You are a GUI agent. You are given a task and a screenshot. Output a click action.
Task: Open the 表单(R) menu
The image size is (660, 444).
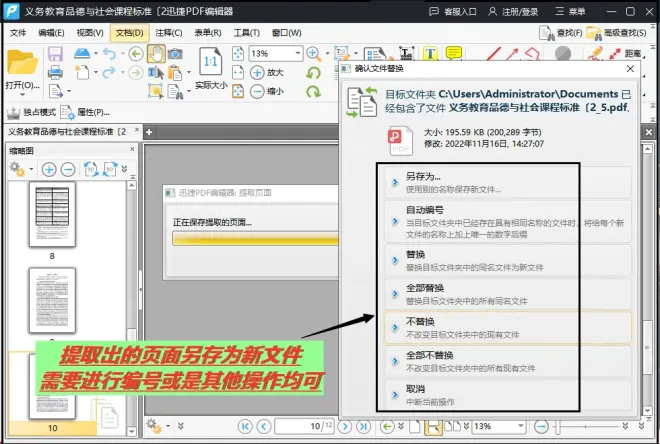tap(208, 33)
